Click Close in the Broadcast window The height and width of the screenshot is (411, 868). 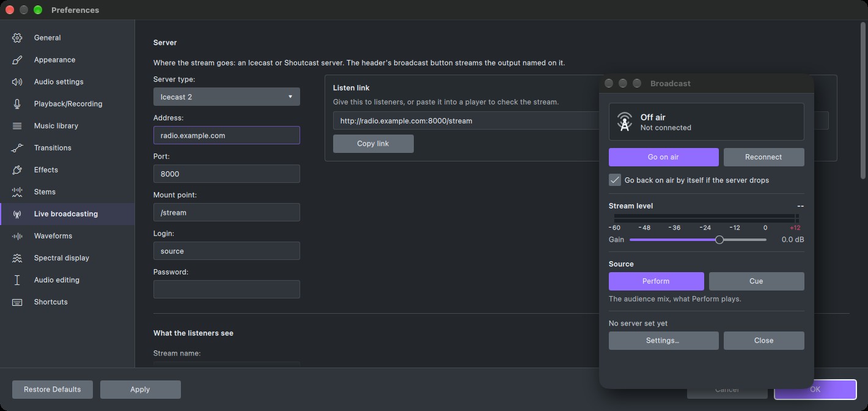[764, 341]
